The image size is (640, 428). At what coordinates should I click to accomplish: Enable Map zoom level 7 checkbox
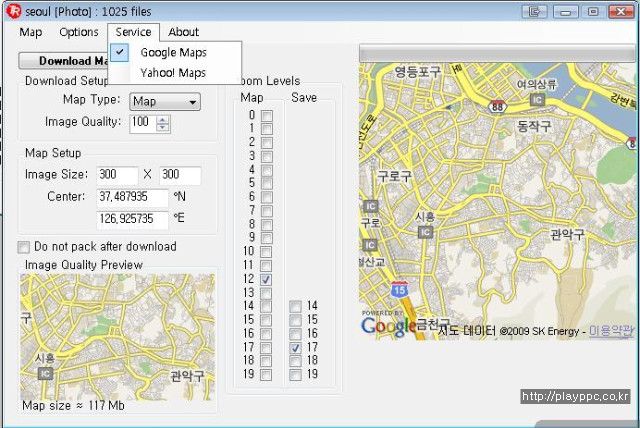[267, 211]
